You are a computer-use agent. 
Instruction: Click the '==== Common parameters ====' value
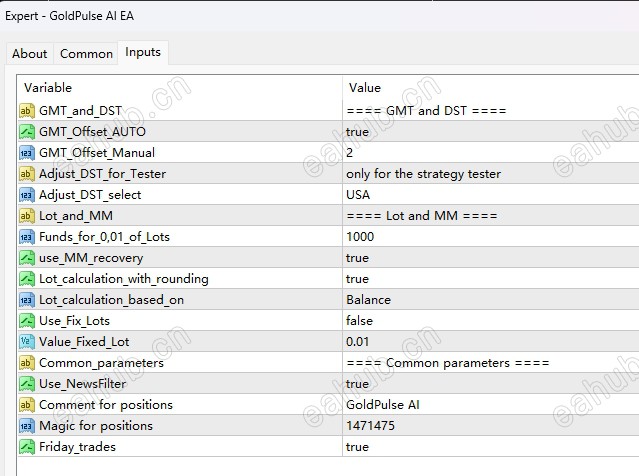[x=448, y=363]
